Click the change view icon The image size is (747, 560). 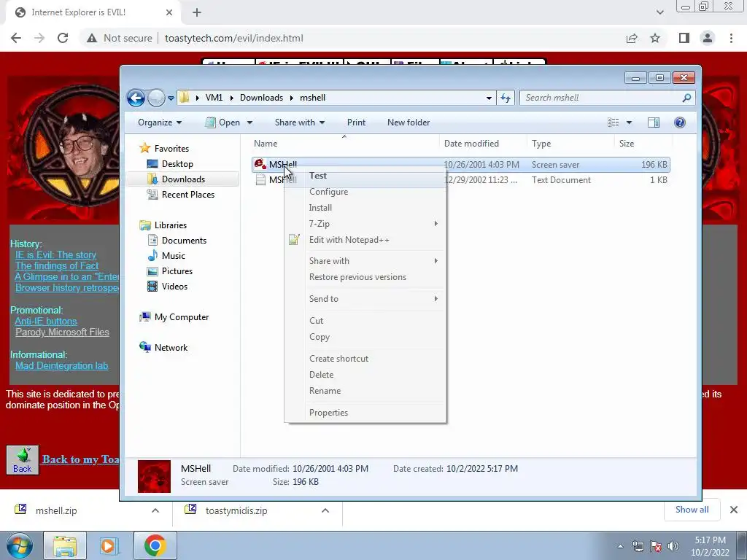click(613, 122)
